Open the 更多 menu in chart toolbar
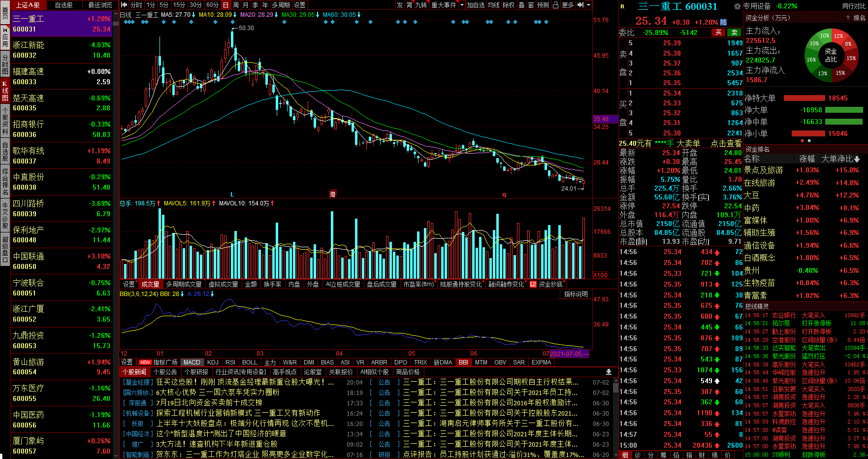The width and height of the screenshot is (868, 459). click(568, 5)
